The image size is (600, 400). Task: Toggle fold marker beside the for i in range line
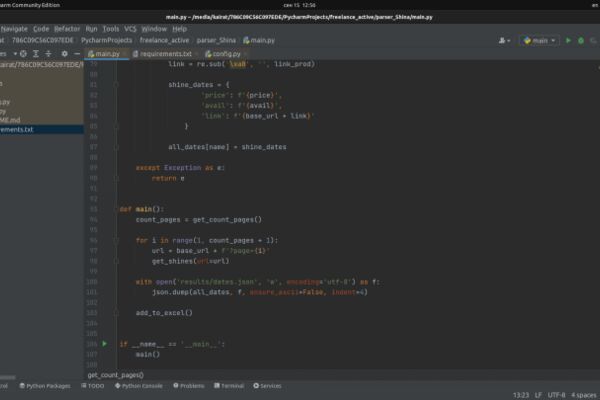coord(116,240)
